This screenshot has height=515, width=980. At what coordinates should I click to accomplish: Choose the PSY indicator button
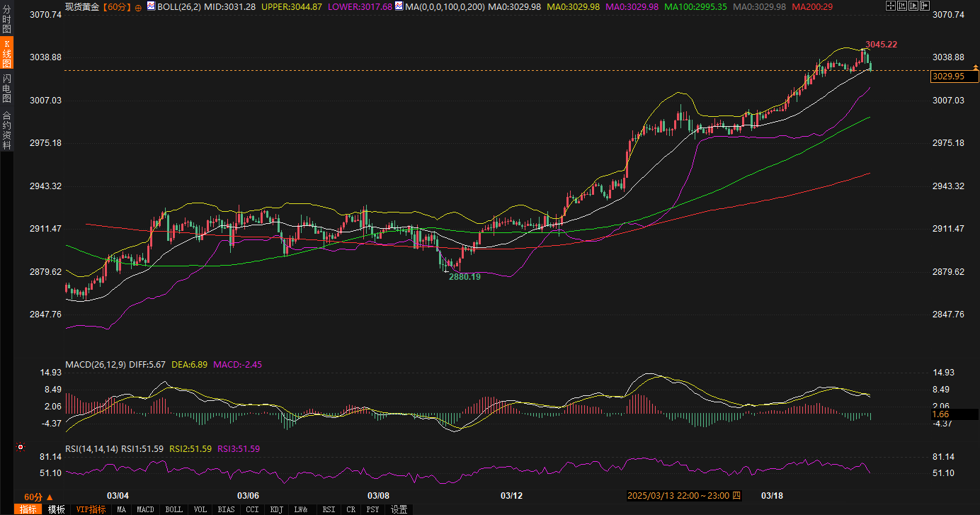[372, 509]
